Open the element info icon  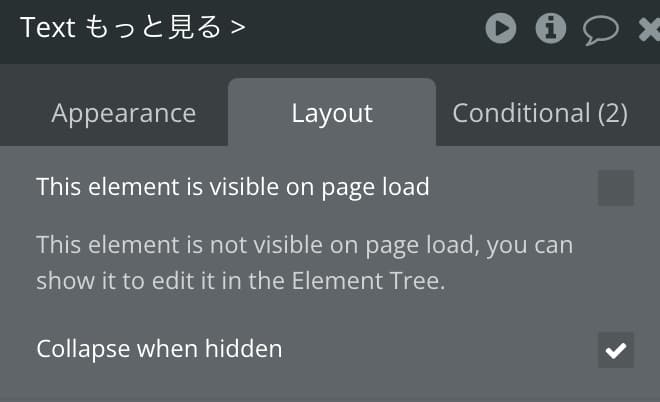pos(551,28)
